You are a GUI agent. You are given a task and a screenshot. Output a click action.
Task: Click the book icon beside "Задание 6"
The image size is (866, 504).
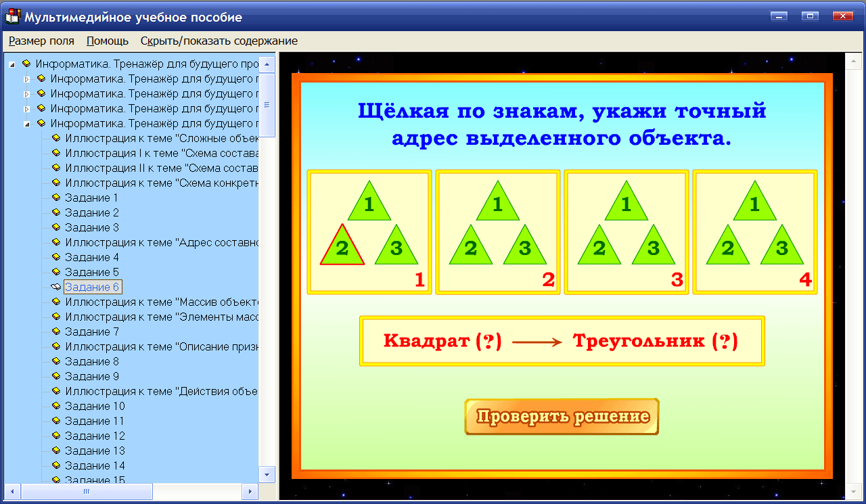(x=55, y=286)
